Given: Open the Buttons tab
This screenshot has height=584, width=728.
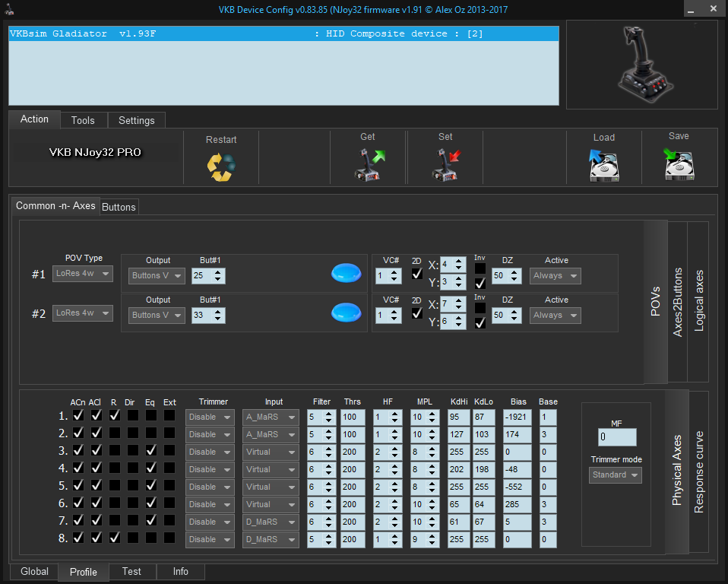Looking at the screenshot, I should [x=119, y=207].
